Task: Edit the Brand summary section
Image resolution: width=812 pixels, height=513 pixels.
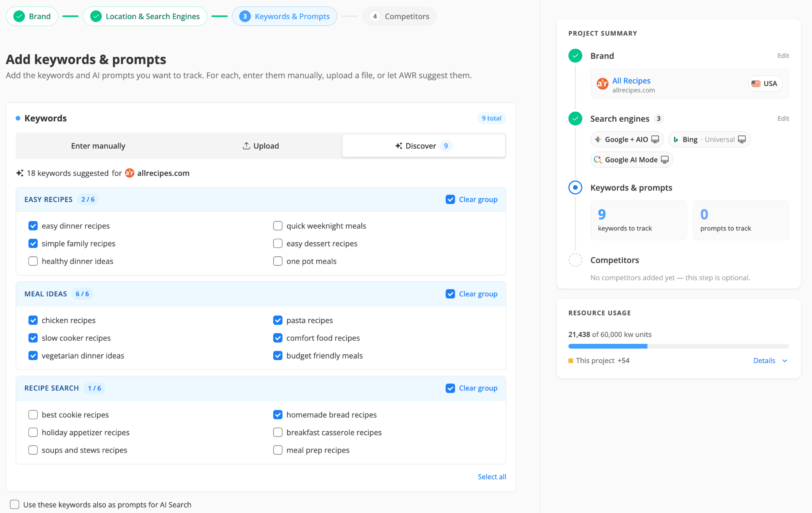Action: 783,56
